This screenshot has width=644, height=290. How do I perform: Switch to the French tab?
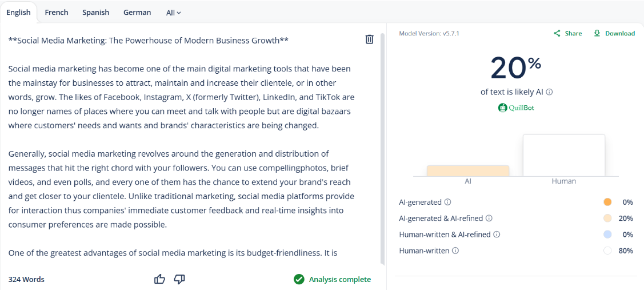[x=57, y=12]
